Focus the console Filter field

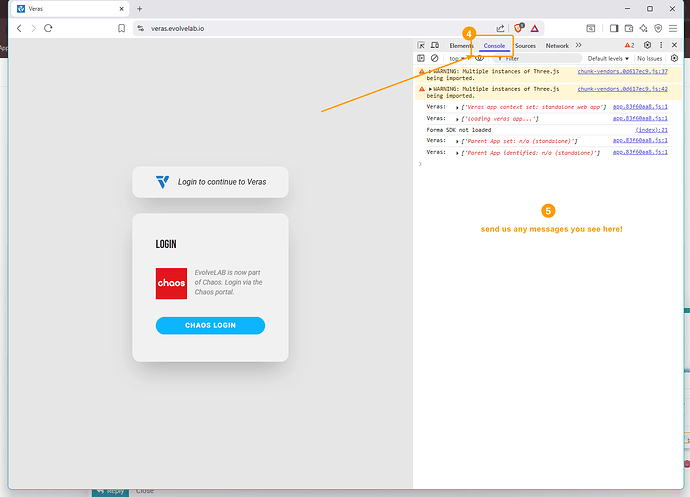pyautogui.click(x=537, y=58)
